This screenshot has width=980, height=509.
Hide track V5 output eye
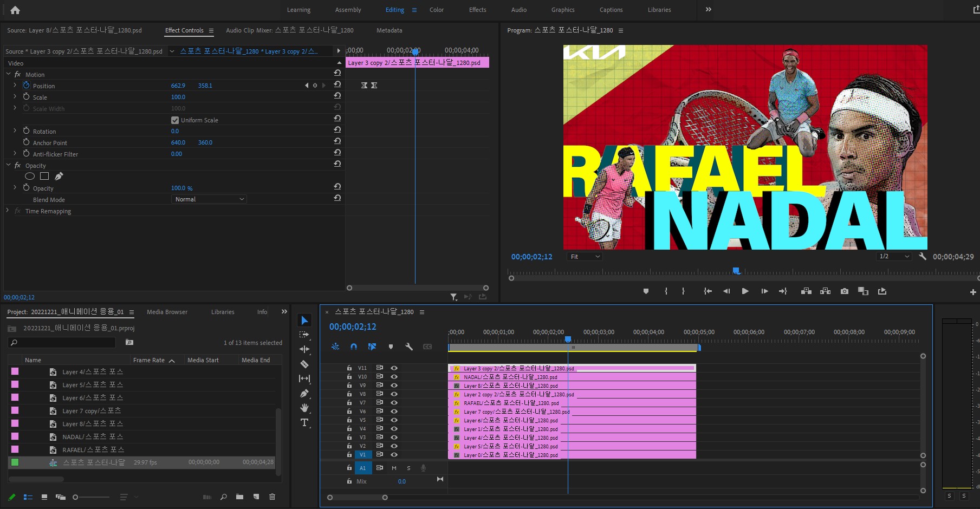pos(394,420)
